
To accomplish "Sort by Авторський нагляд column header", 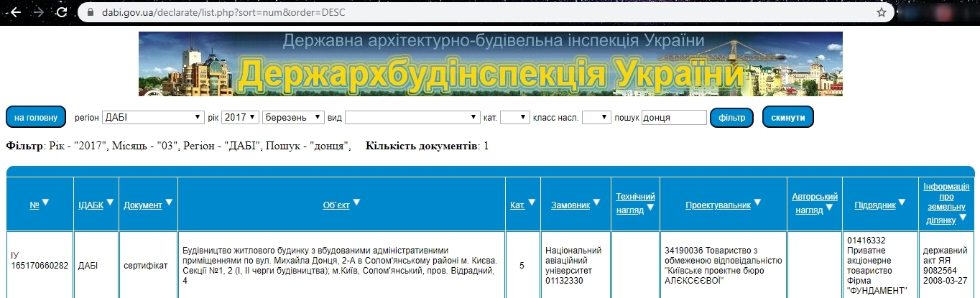I will [x=815, y=202].
